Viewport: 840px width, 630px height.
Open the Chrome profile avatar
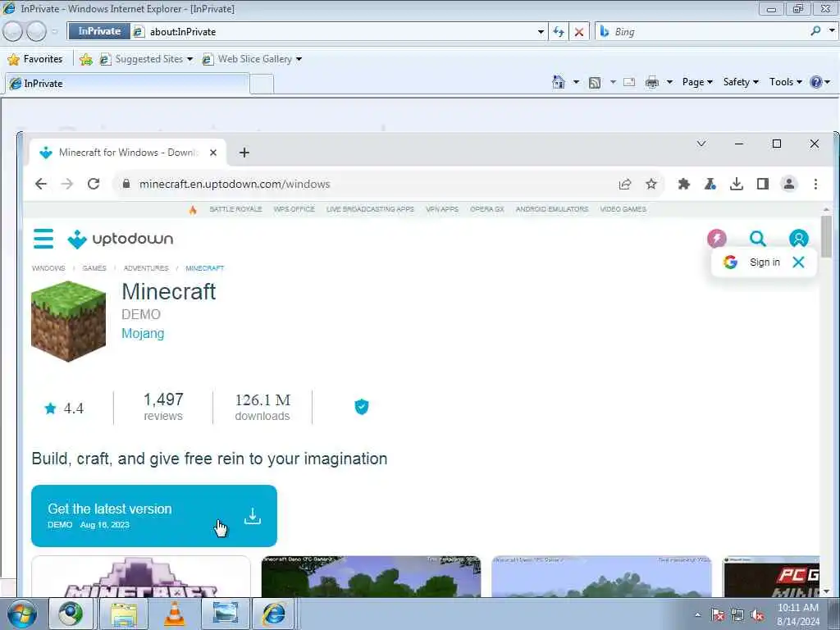[x=788, y=184]
